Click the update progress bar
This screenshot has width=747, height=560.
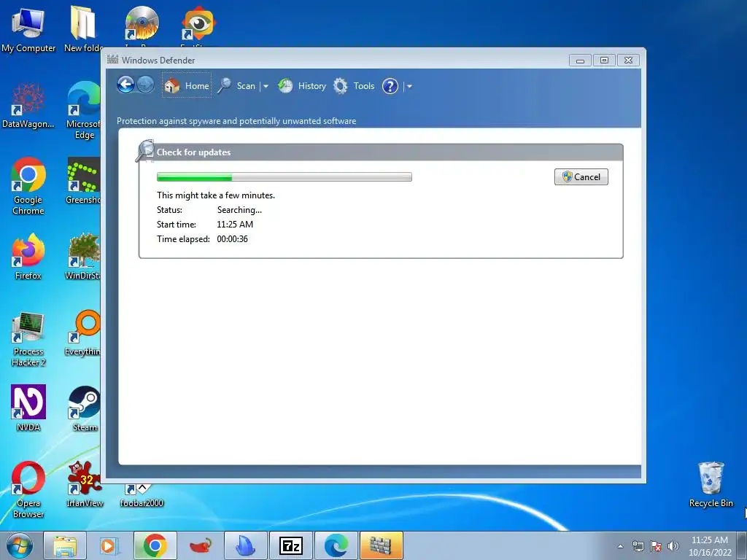(x=285, y=176)
